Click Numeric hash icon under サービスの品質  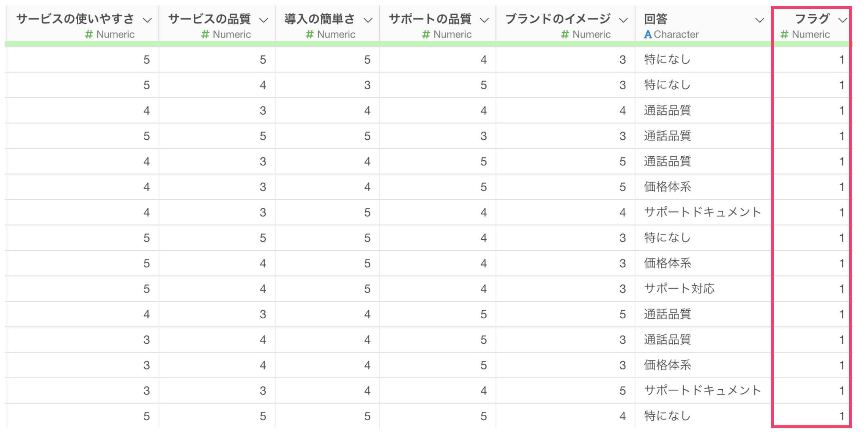coord(205,35)
